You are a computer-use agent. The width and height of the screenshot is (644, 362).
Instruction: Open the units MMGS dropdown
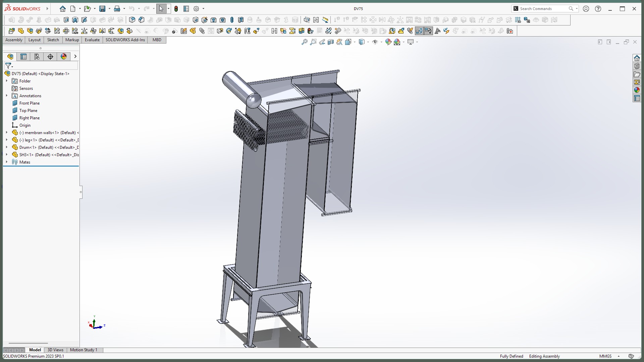pyautogui.click(x=619, y=356)
